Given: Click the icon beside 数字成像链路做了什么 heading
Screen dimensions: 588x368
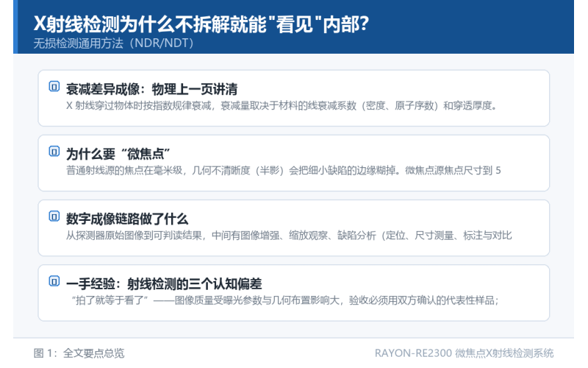Looking at the screenshot, I should click(54, 216).
